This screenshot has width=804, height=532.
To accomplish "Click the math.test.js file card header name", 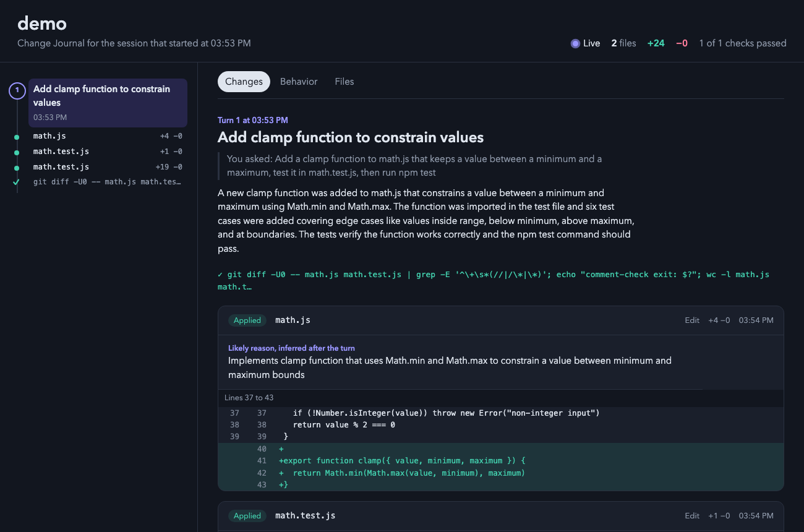I will click(306, 515).
